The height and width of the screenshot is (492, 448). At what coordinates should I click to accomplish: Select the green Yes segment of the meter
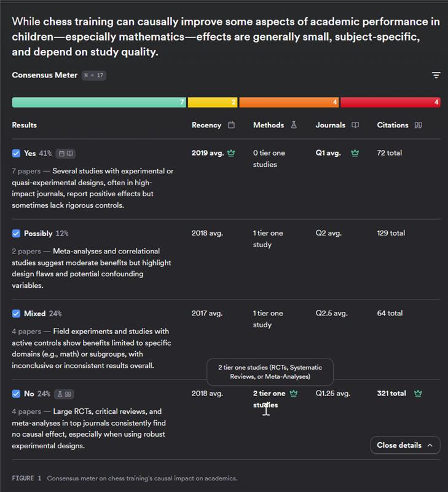click(99, 102)
